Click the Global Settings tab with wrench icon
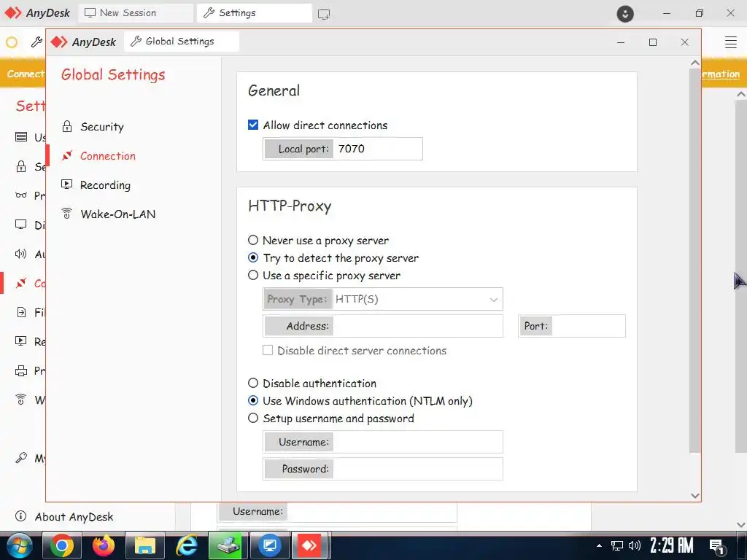This screenshot has width=747, height=560. (182, 42)
